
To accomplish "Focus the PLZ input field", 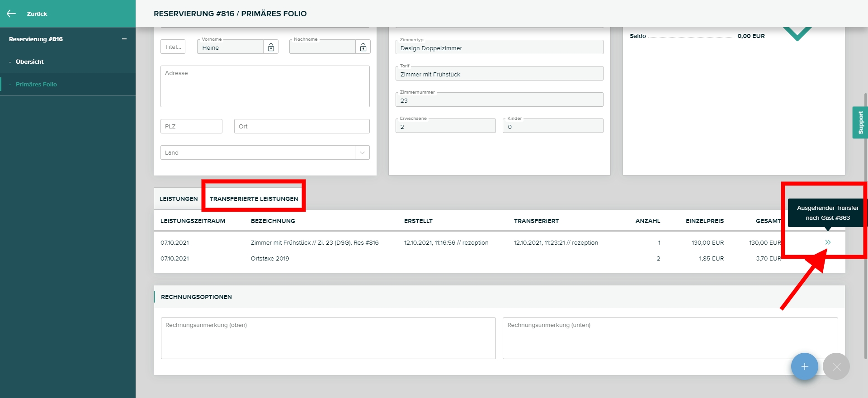I will 191,127.
